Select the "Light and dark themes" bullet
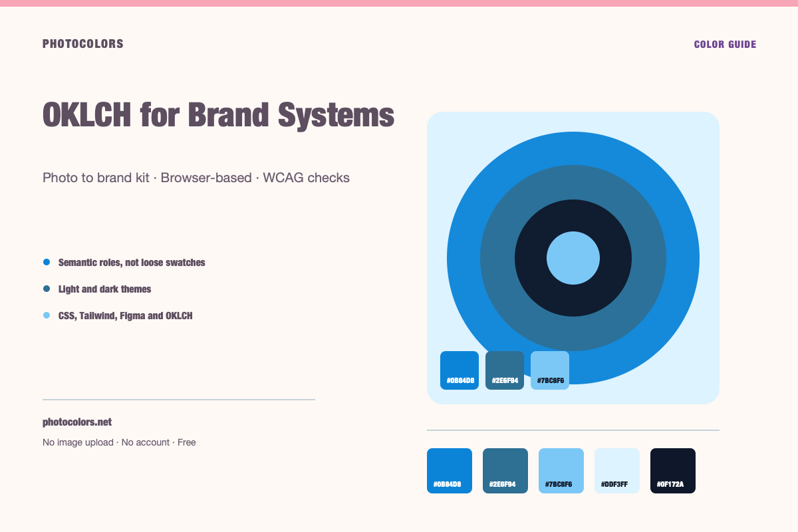This screenshot has height=532, width=798. (x=104, y=289)
